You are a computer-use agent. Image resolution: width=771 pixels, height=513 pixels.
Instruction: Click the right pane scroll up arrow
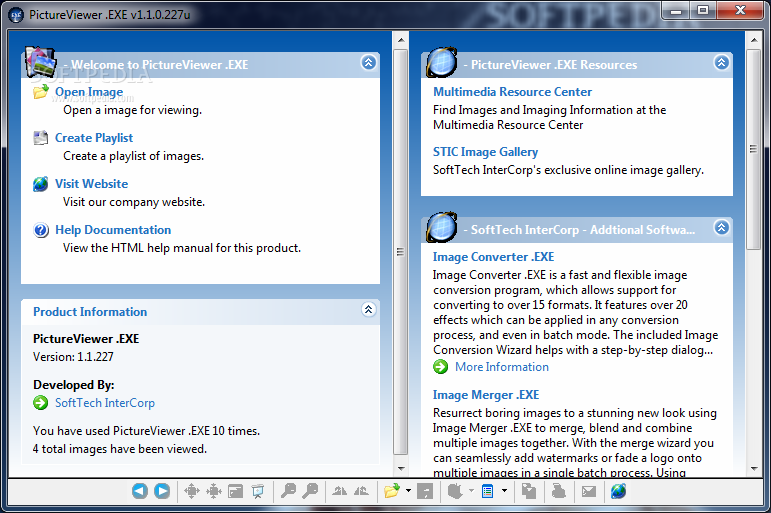753,40
